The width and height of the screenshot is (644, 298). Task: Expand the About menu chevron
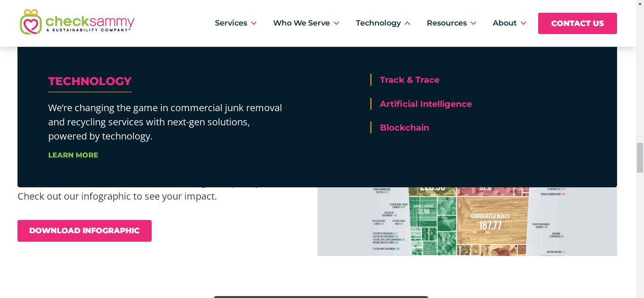click(x=524, y=23)
